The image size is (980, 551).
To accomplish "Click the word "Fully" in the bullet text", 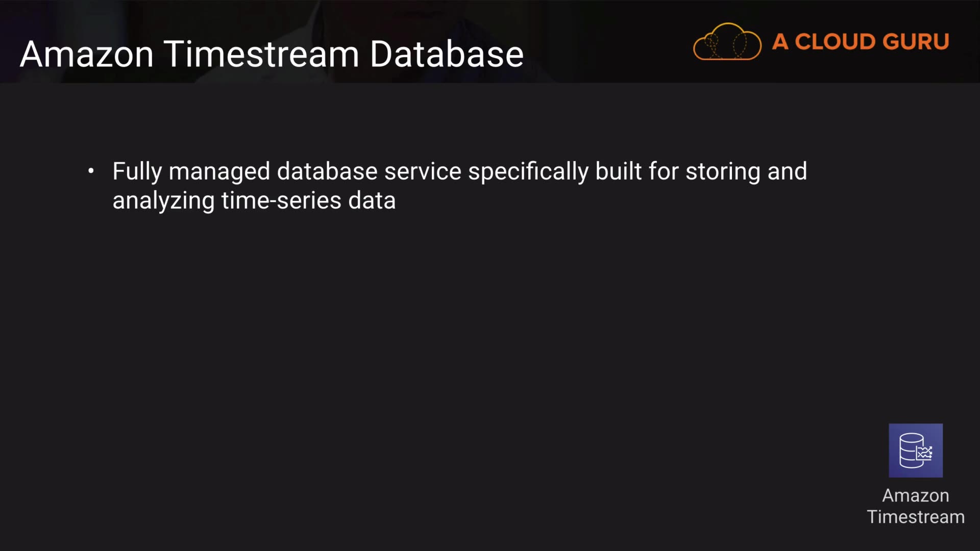I will [137, 171].
